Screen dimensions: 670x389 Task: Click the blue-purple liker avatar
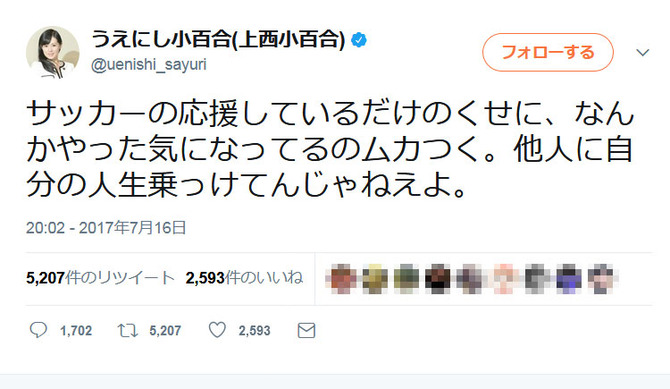click(x=569, y=279)
